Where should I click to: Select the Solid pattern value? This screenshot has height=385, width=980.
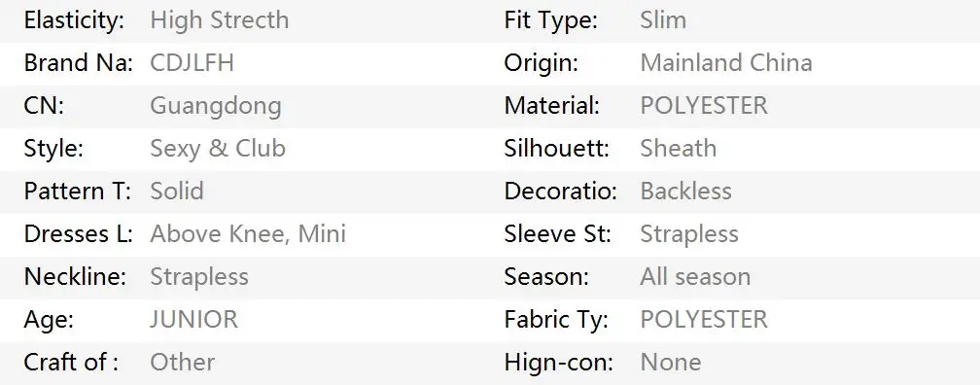tap(177, 192)
